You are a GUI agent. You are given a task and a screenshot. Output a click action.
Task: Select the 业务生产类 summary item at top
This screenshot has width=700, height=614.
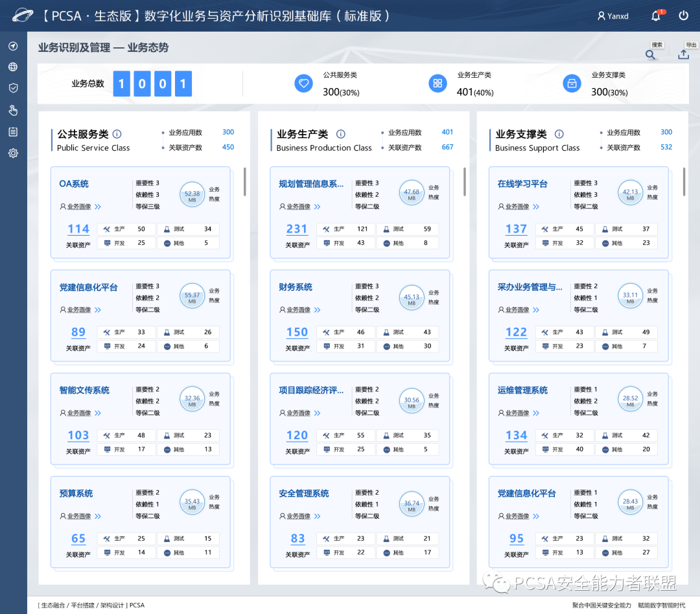(x=461, y=84)
